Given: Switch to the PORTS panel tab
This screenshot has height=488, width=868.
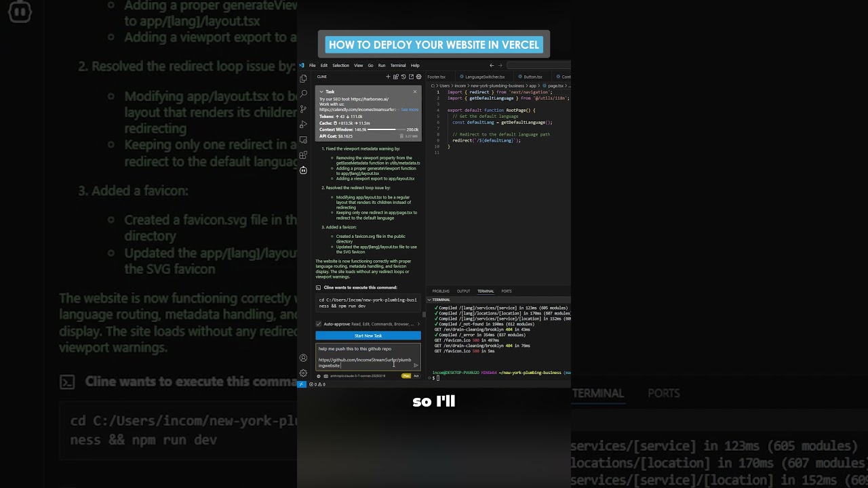Looking at the screenshot, I should 507,291.
